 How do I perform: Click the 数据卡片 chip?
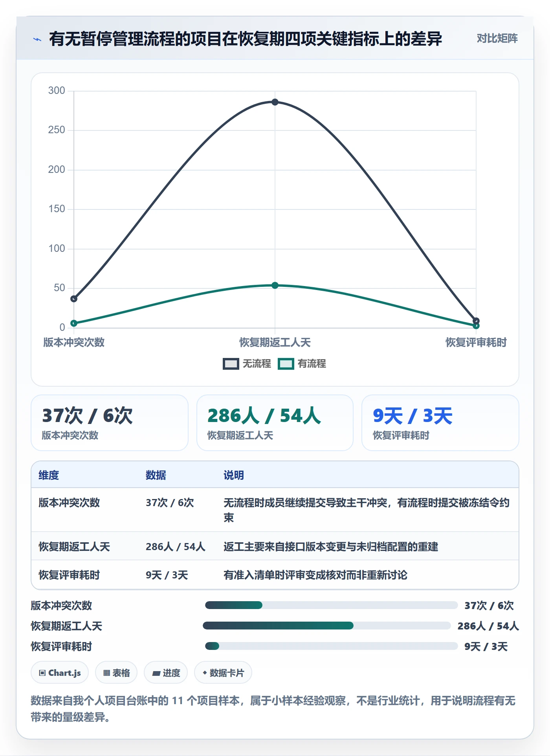(x=223, y=673)
